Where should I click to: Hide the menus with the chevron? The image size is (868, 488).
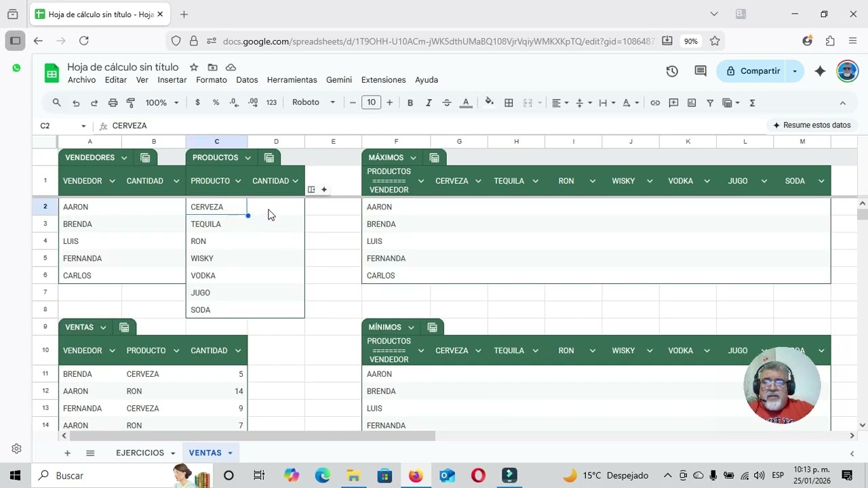[x=842, y=103]
